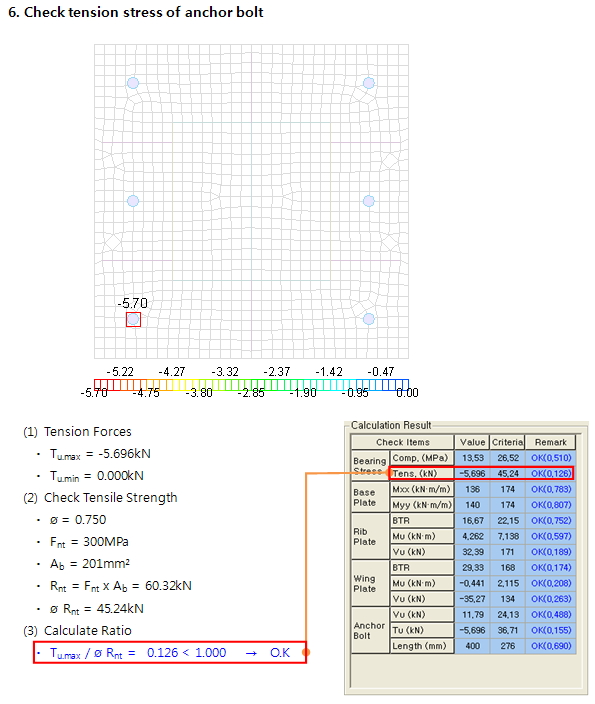Screen dimensions: 595x704
Task: Click the '45,24' criteria cell
Action: [507, 473]
